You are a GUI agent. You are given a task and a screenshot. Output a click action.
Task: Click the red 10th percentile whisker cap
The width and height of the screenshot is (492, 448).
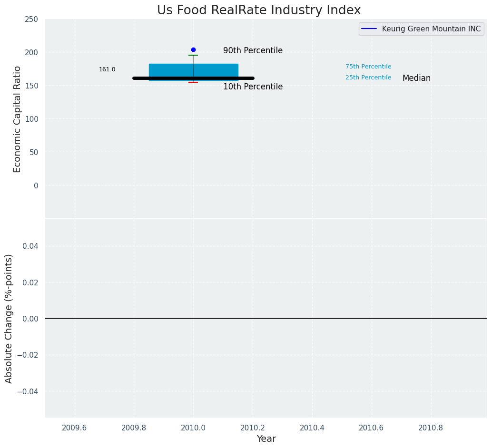click(x=193, y=82)
